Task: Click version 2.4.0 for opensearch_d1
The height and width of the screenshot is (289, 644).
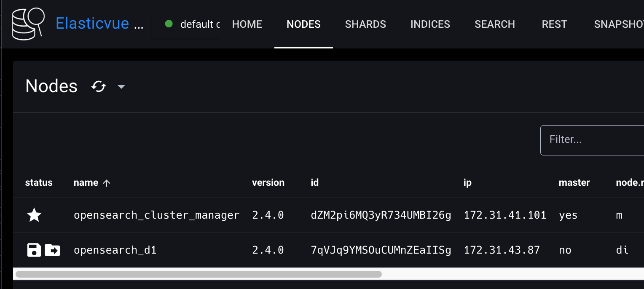Action: (268, 250)
